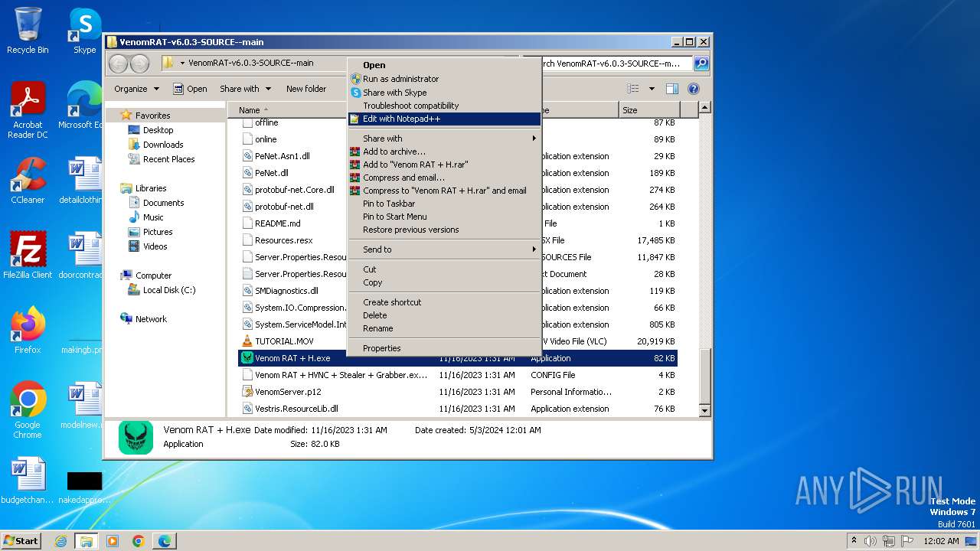
Task: Click the Explorer search input field
Action: [x=616, y=63]
